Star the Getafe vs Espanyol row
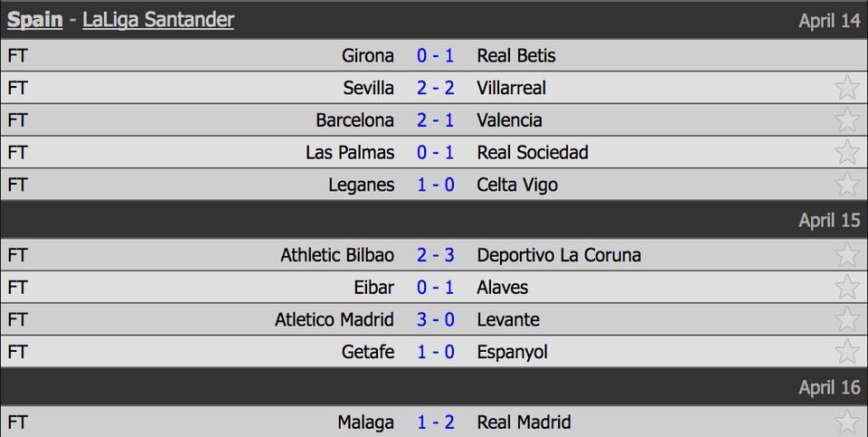This screenshot has height=437, width=868. 847,351
